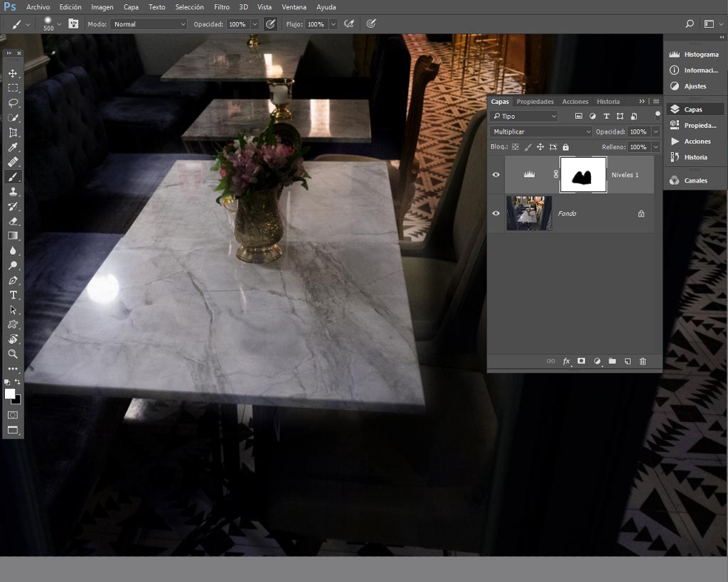The width and height of the screenshot is (728, 582).
Task: Open the fx layer style menu
Action: pyautogui.click(x=567, y=361)
